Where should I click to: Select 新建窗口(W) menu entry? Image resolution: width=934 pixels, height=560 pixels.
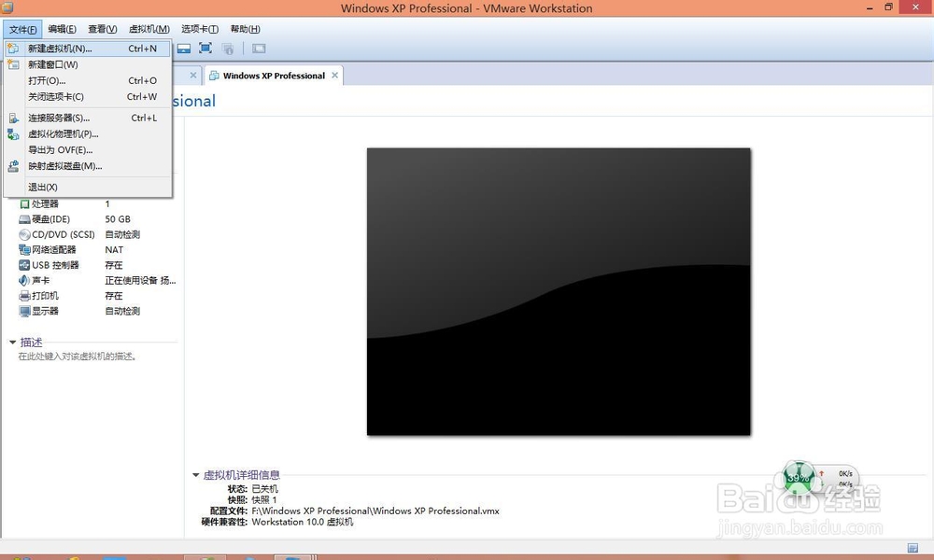pos(88,65)
